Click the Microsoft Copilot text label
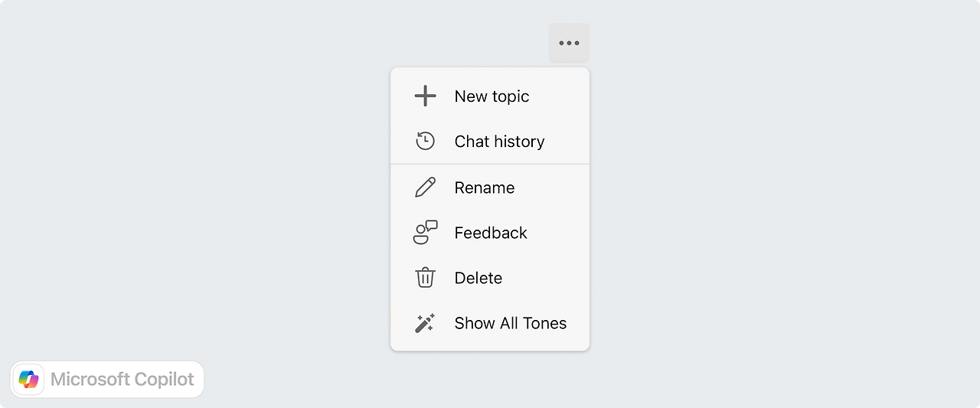This screenshot has width=980, height=408. point(122,379)
